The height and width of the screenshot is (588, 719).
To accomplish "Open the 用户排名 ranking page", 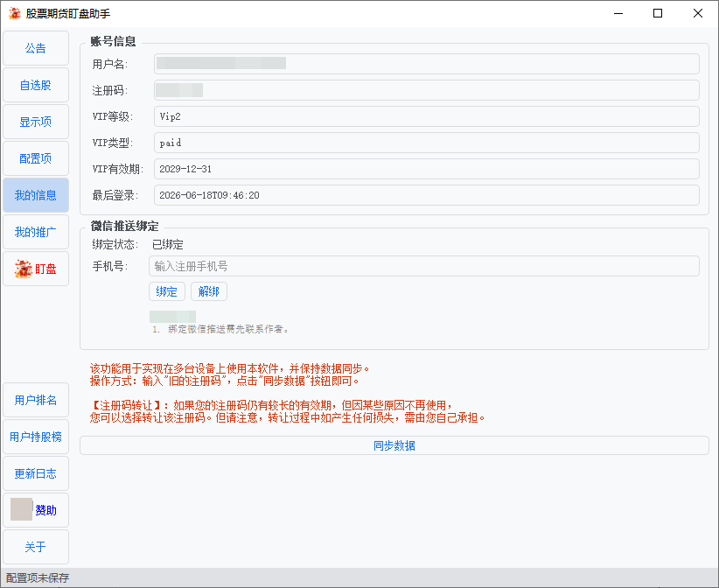I will pos(36,400).
